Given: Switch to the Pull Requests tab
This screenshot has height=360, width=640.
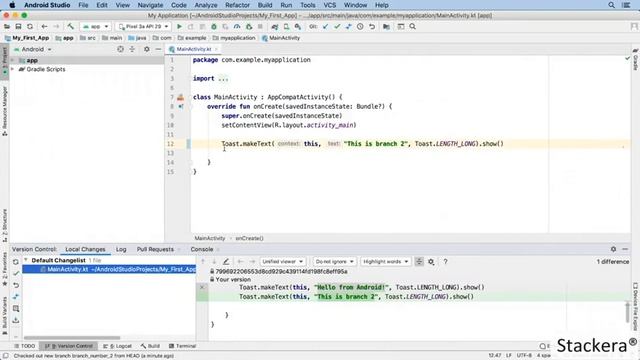Looking at the screenshot, I should click(x=155, y=249).
